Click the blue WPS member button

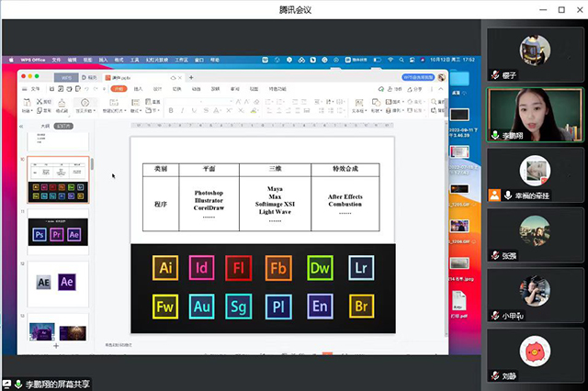pyautogui.click(x=418, y=77)
